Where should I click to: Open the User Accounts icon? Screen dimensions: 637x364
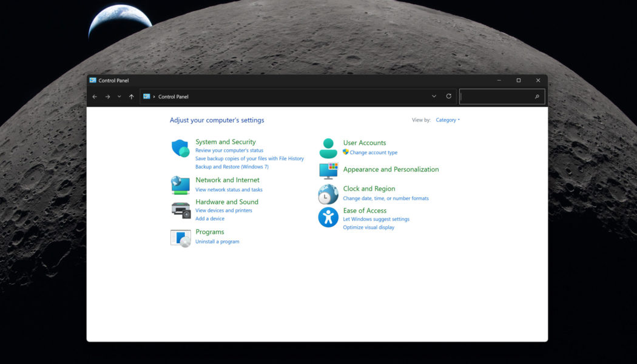[328, 147]
